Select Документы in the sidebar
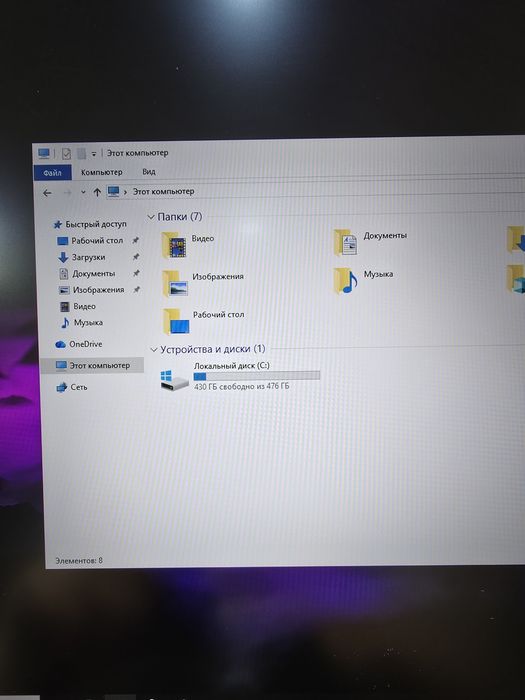 94,273
